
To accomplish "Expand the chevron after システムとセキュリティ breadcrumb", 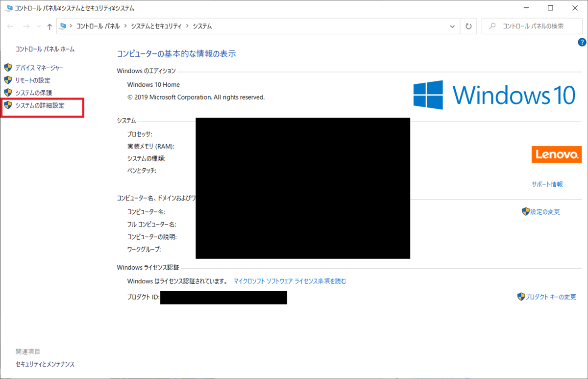I will (188, 26).
